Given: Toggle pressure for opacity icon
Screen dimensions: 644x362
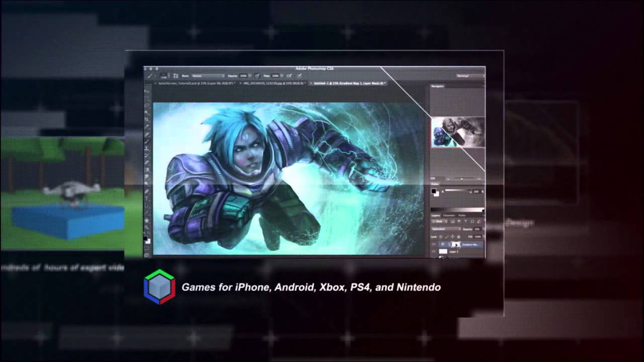Looking at the screenshot, I should point(257,75).
